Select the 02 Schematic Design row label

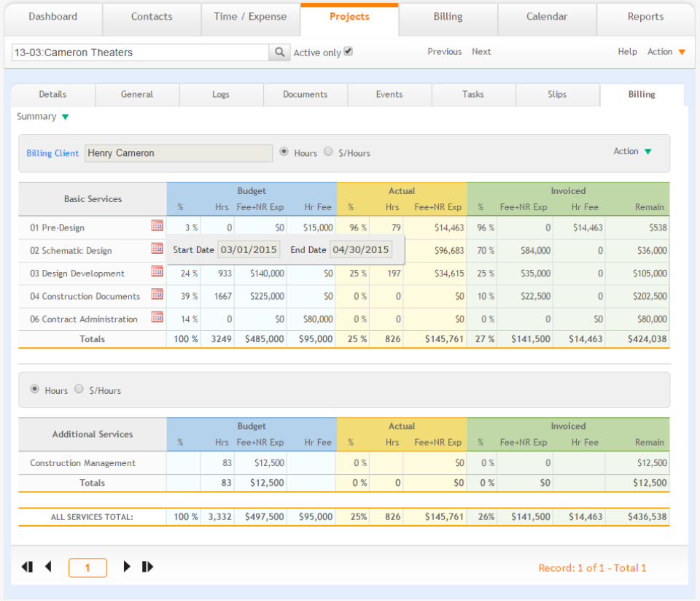click(71, 250)
